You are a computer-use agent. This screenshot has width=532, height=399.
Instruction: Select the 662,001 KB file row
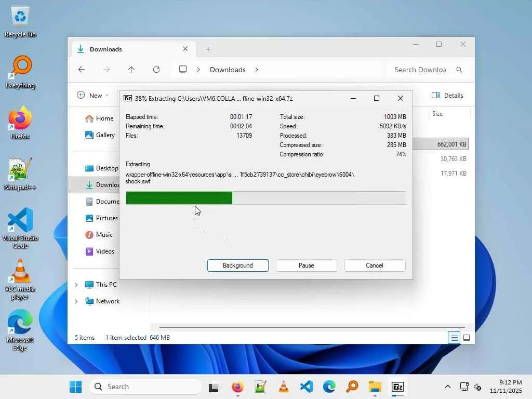441,144
